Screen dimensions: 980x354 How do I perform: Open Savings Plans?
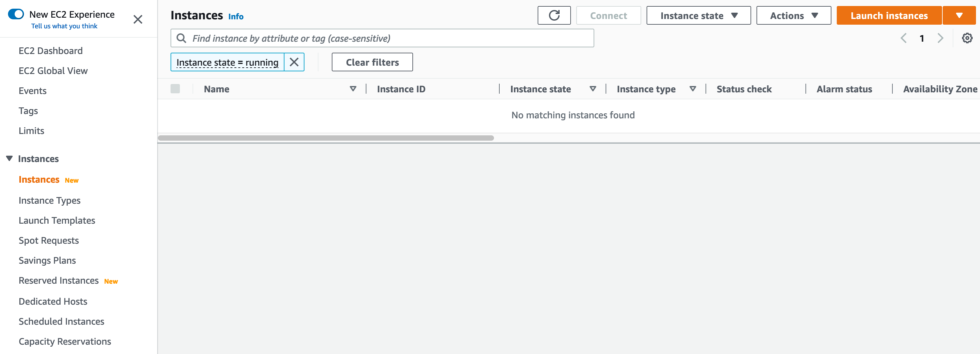(x=47, y=260)
